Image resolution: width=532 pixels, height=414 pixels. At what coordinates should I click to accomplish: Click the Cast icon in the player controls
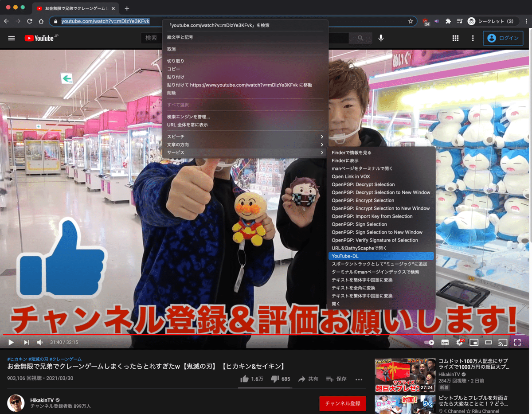click(503, 342)
